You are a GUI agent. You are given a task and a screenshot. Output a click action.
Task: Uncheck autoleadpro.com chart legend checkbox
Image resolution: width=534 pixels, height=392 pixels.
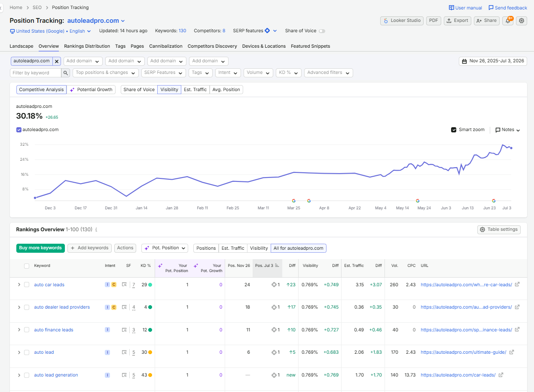tap(18, 129)
